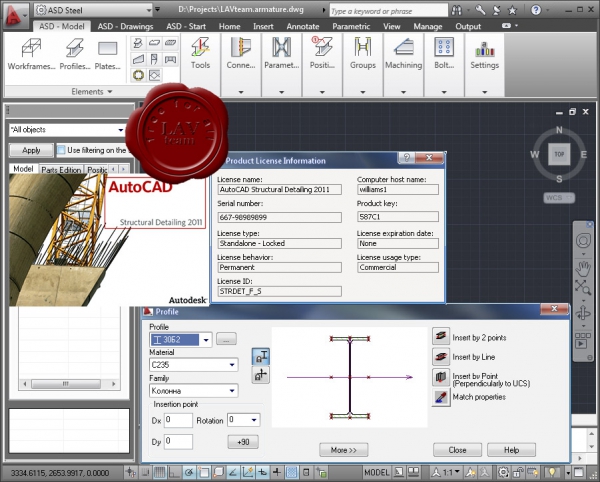Select the Pan hand tool in navigation bar
The image size is (600, 482).
point(583,269)
